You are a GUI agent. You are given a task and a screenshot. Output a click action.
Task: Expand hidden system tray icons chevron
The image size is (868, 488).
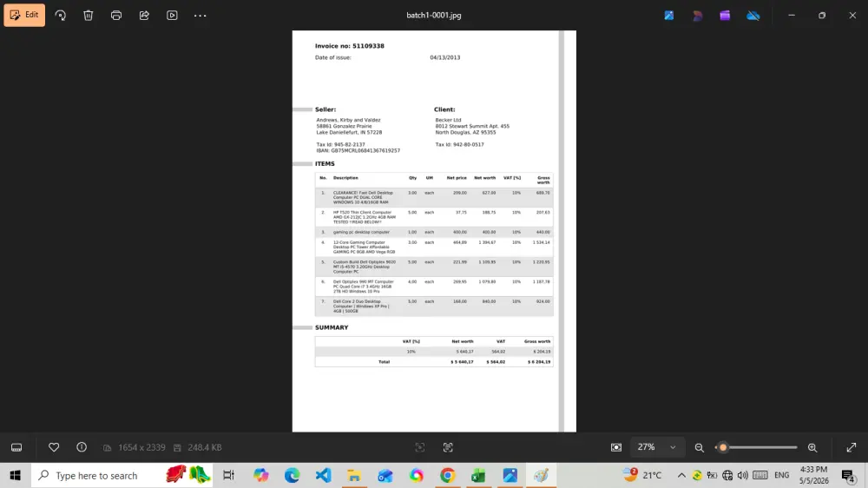pyautogui.click(x=681, y=475)
